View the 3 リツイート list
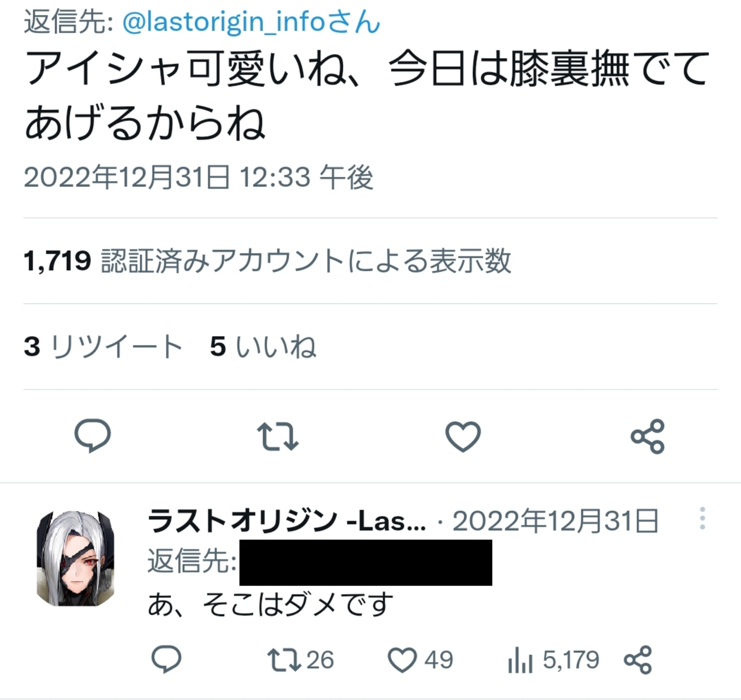 103,346
